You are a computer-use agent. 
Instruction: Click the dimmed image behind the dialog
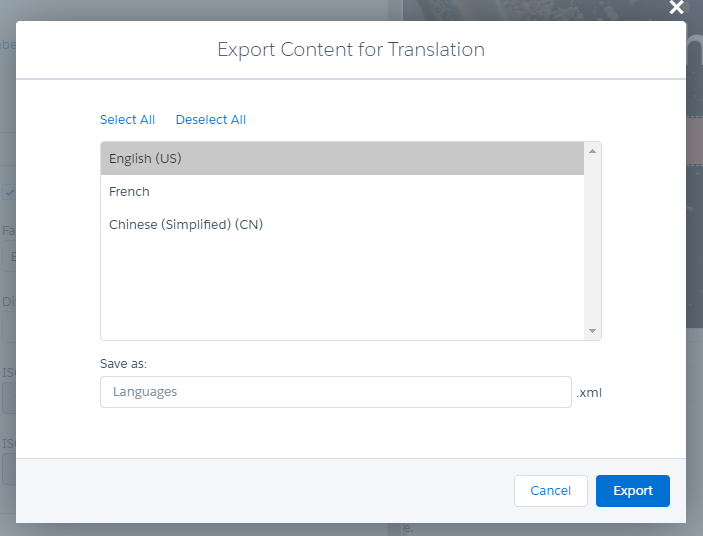click(x=694, y=200)
